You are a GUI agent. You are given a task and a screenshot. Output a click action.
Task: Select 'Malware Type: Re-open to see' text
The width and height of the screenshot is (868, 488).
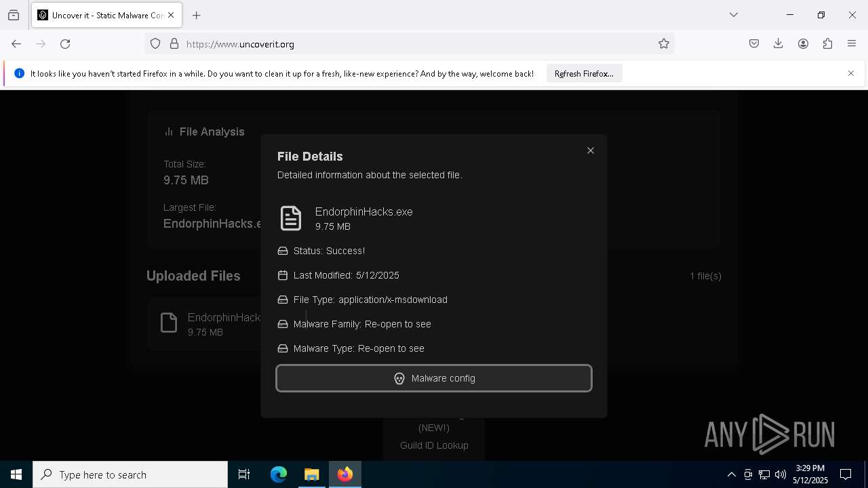pyautogui.click(x=359, y=348)
